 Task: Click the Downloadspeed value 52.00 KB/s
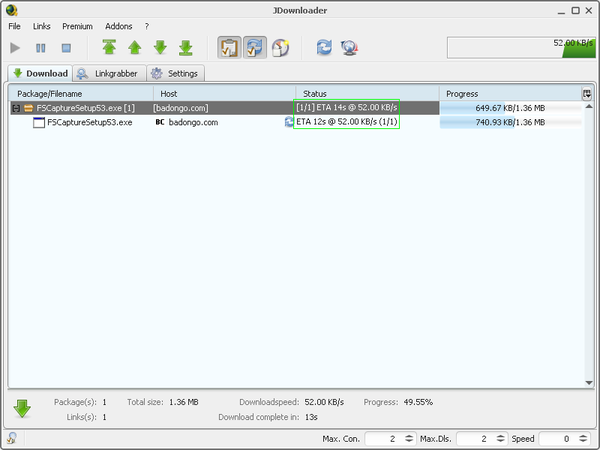324,402
